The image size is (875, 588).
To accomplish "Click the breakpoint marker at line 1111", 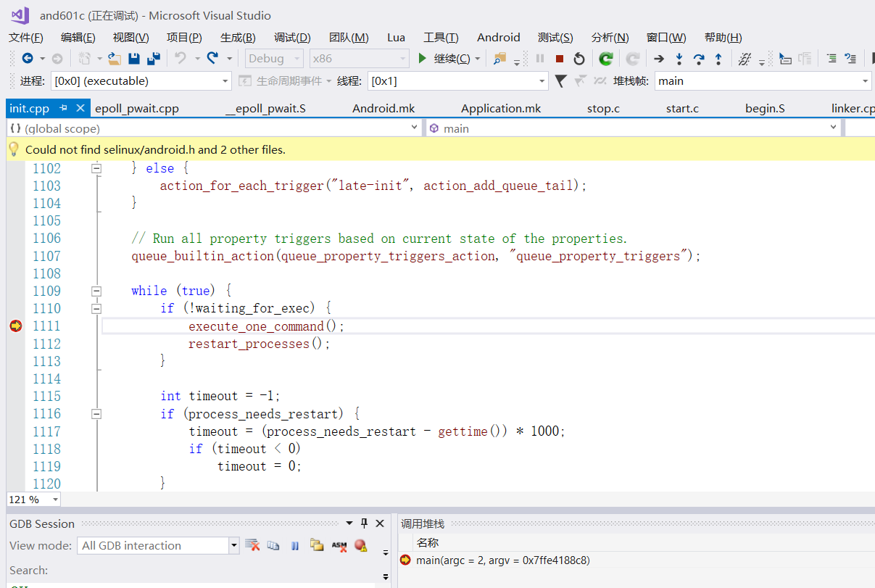I will (15, 326).
